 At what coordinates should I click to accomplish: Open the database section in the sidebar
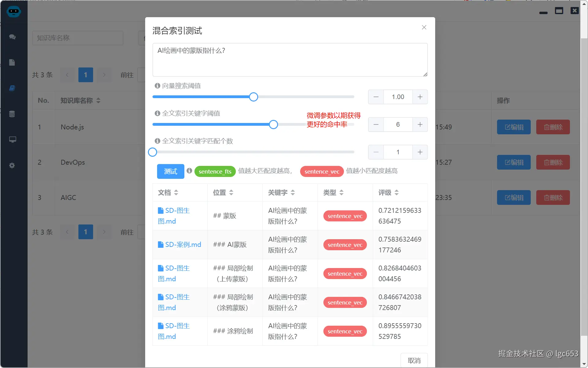tap(12, 114)
